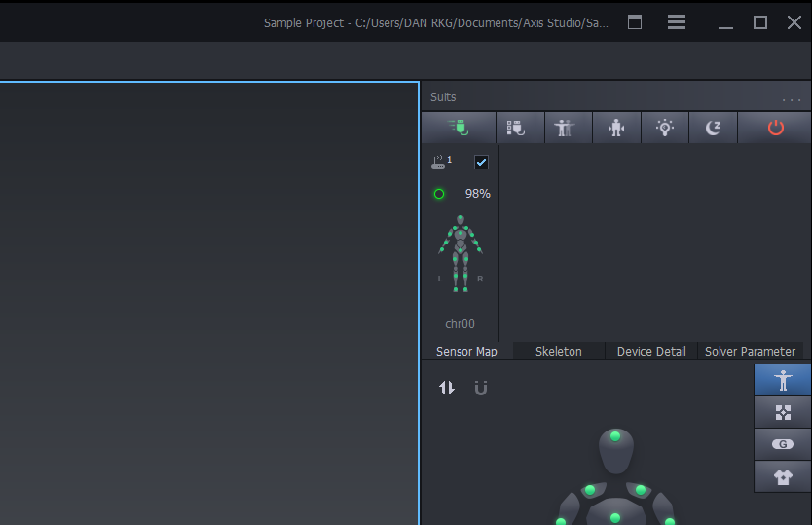Click the red power button
The height and width of the screenshot is (525, 812).
775,128
